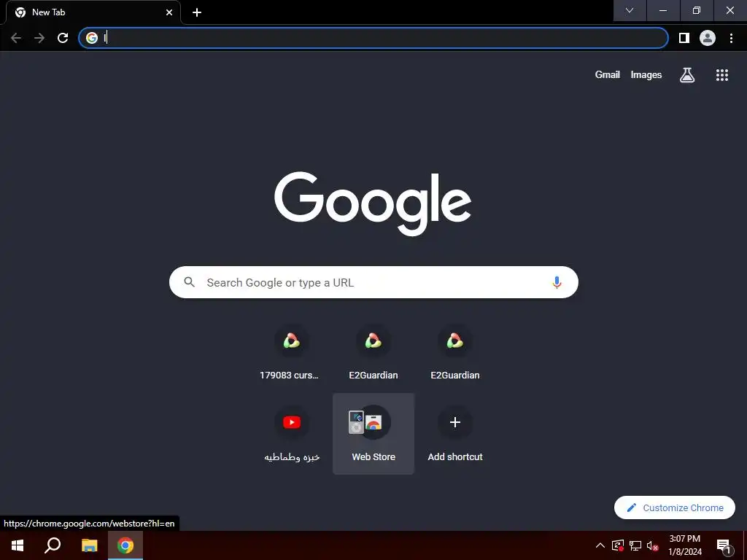Click Add shortcut tile
The height and width of the screenshot is (560, 747).
455,434
